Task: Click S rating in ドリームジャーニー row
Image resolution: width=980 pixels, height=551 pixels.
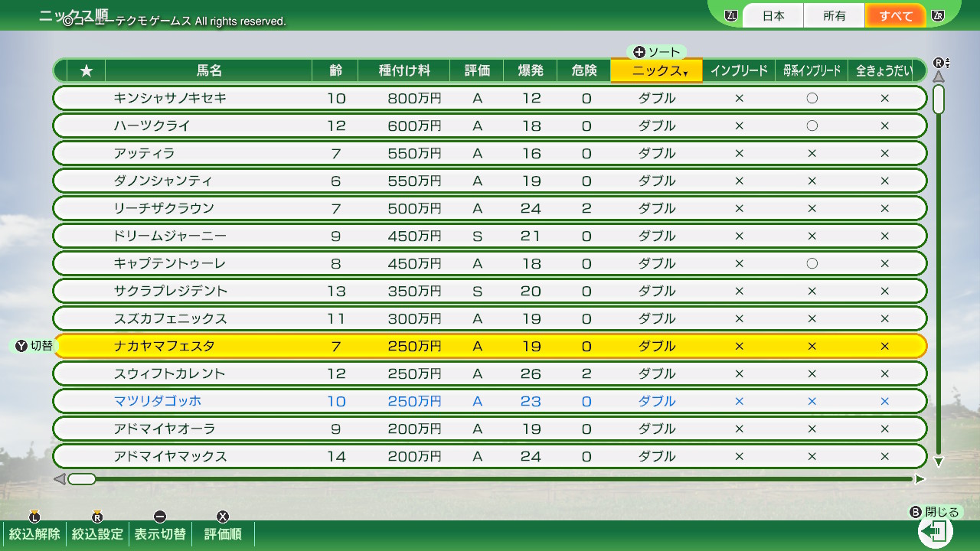Action: (x=477, y=236)
